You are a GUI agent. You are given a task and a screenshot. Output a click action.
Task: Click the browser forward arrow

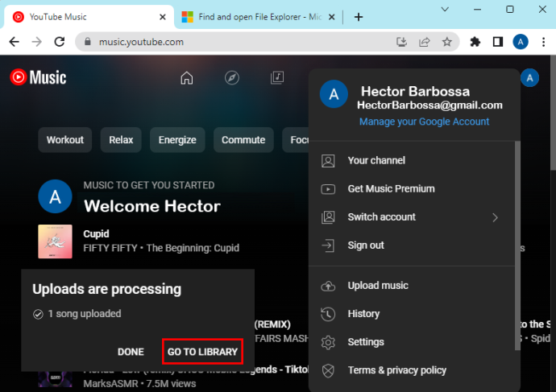[37, 42]
